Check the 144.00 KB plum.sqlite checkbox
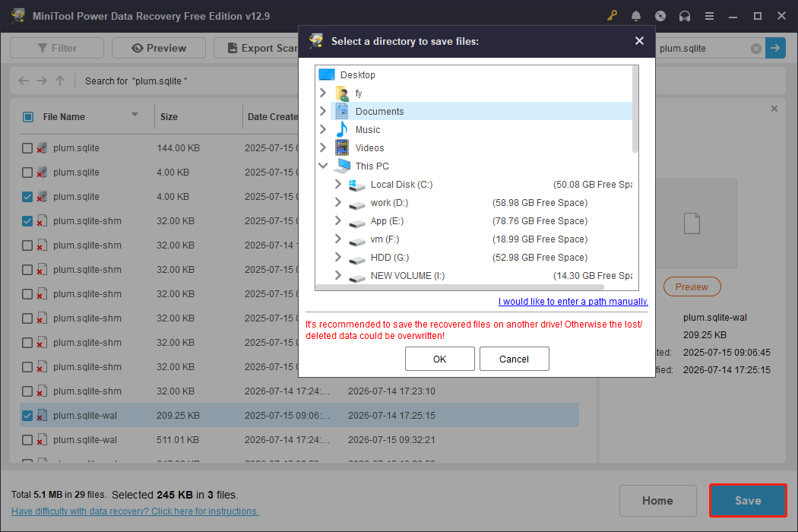 (x=27, y=148)
